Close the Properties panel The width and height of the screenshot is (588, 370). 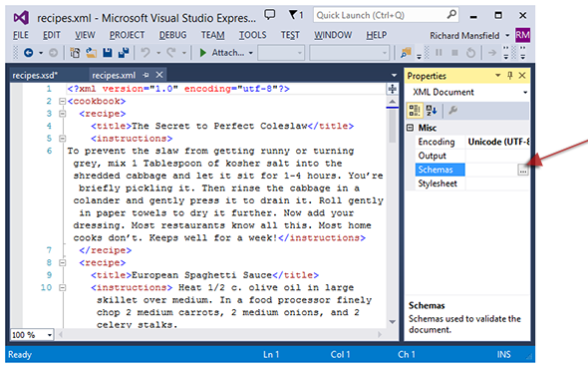[x=522, y=76]
